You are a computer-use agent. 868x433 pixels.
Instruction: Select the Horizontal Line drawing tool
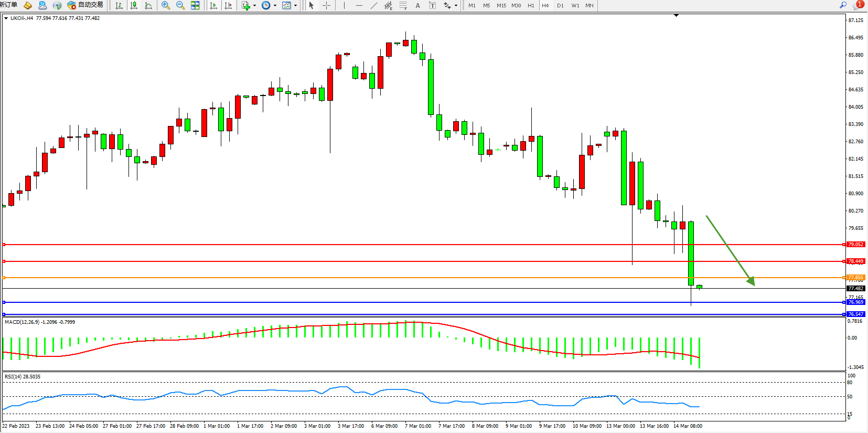pyautogui.click(x=359, y=5)
